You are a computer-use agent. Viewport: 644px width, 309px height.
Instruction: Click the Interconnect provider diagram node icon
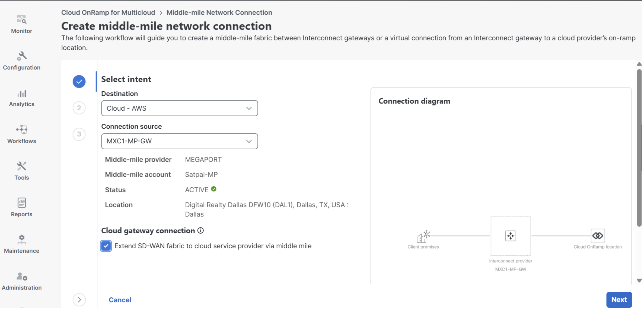[510, 236]
